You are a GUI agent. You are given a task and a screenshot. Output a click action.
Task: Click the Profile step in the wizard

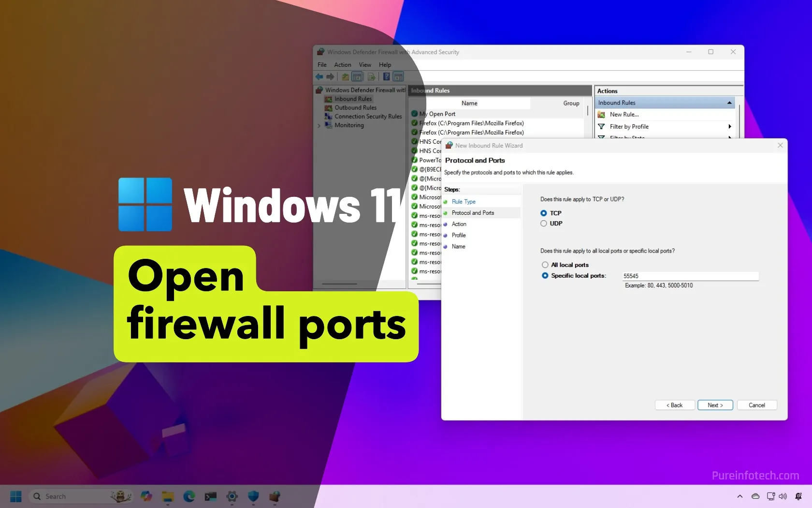(459, 235)
